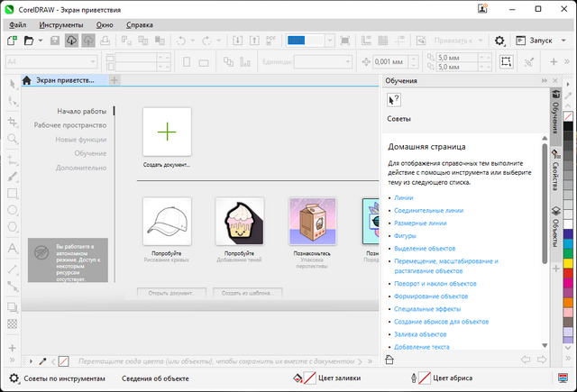The height and width of the screenshot is (392, 577).
Task: Open the Специальные эффекты help link
Action: (427, 309)
